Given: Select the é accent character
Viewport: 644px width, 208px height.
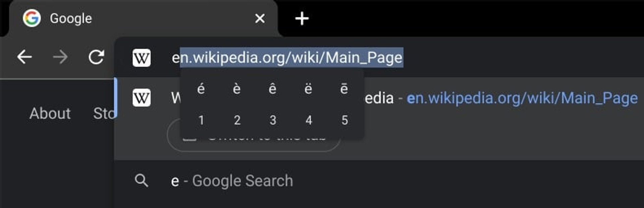Looking at the screenshot, I should click(x=201, y=89).
